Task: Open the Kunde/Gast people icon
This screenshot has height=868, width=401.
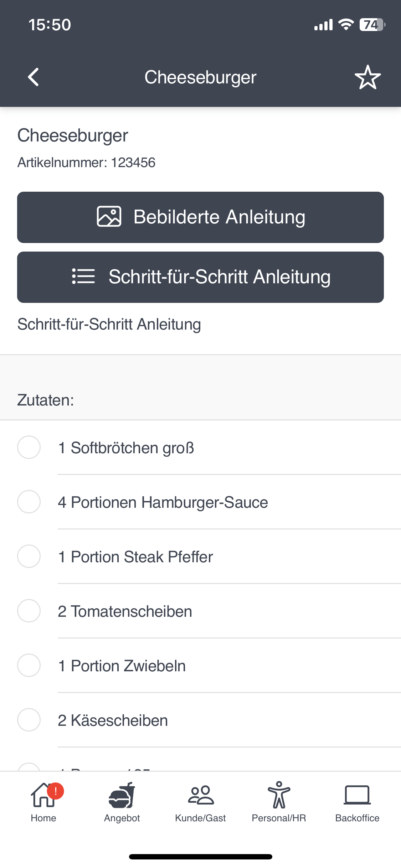Action: [x=201, y=795]
